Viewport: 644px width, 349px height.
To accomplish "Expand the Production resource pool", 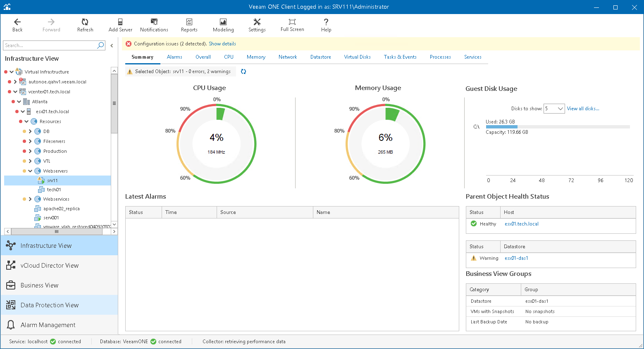I will point(30,151).
